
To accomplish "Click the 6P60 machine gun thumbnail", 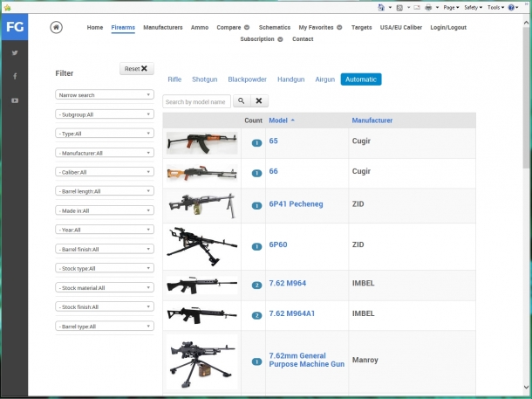I will point(201,246).
